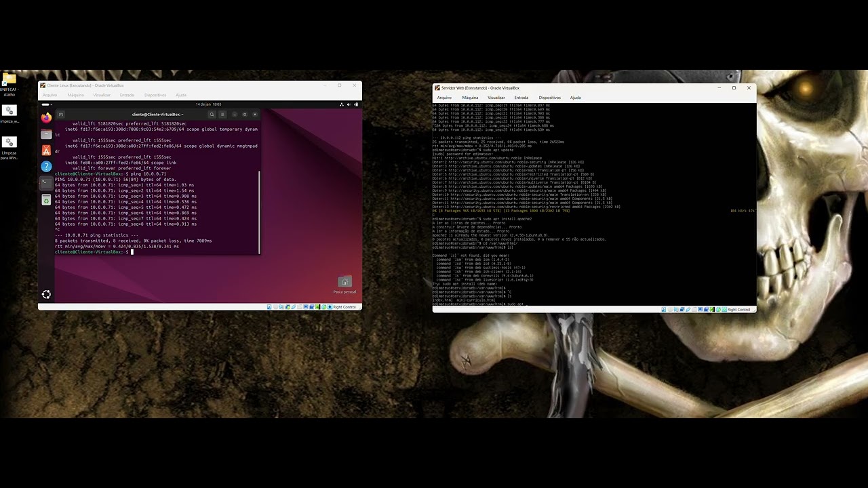Viewport: 868px width, 488px height.
Task: Click the Cliente Linux VirtualBox title bar icon
Action: coord(43,85)
